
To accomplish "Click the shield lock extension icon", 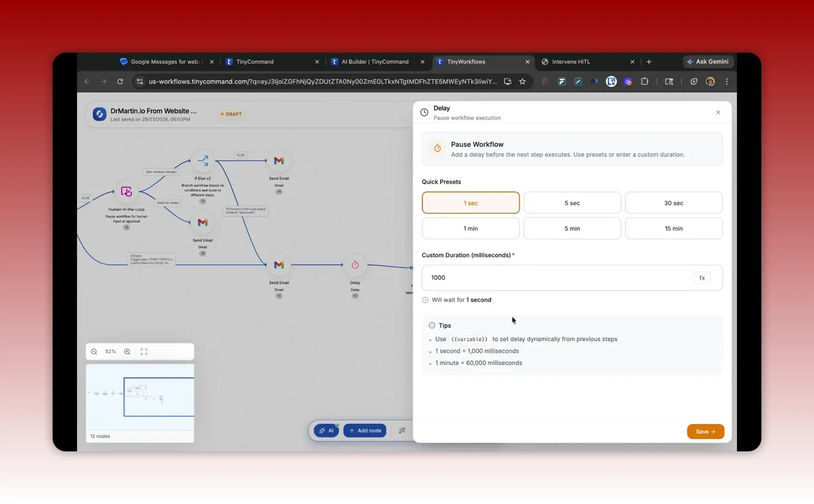I will coord(611,81).
